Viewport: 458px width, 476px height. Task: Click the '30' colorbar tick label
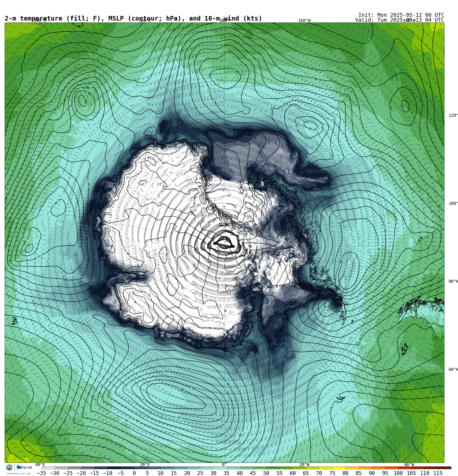click(213, 473)
